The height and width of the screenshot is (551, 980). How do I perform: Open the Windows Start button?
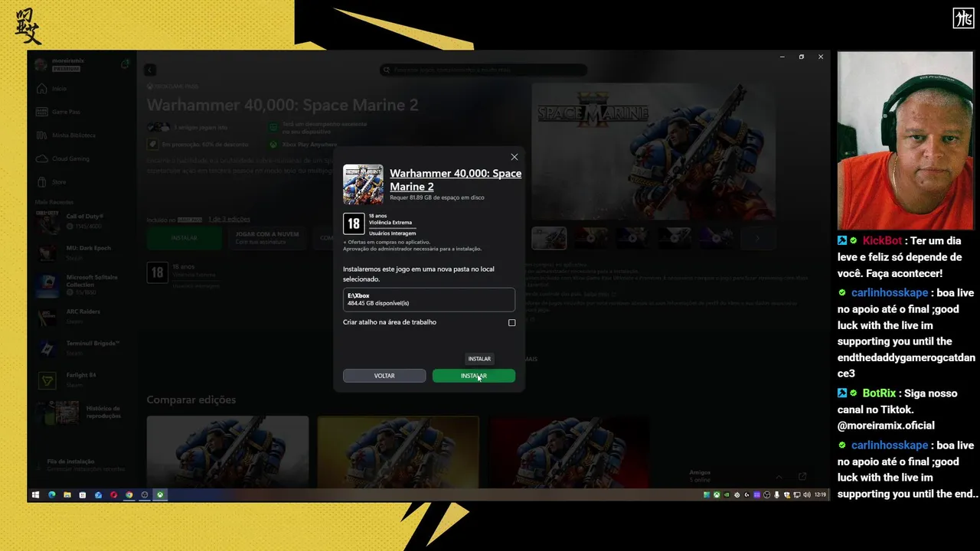click(x=35, y=495)
